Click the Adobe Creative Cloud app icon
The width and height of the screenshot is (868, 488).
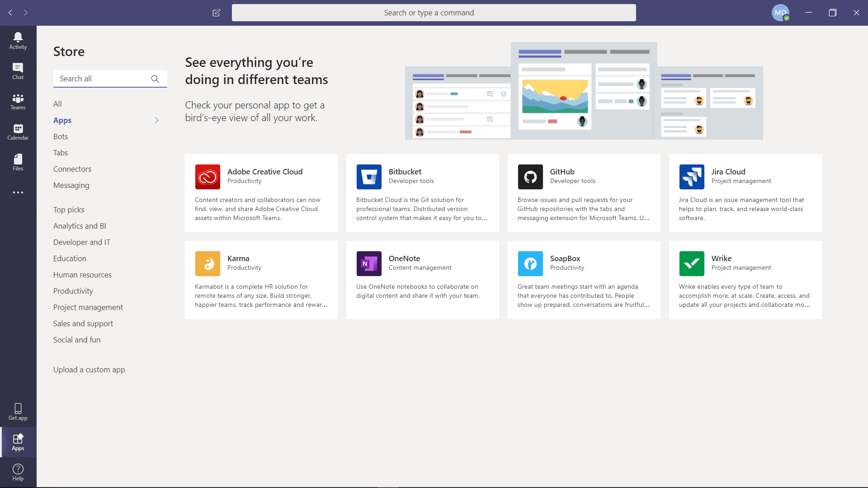208,177
